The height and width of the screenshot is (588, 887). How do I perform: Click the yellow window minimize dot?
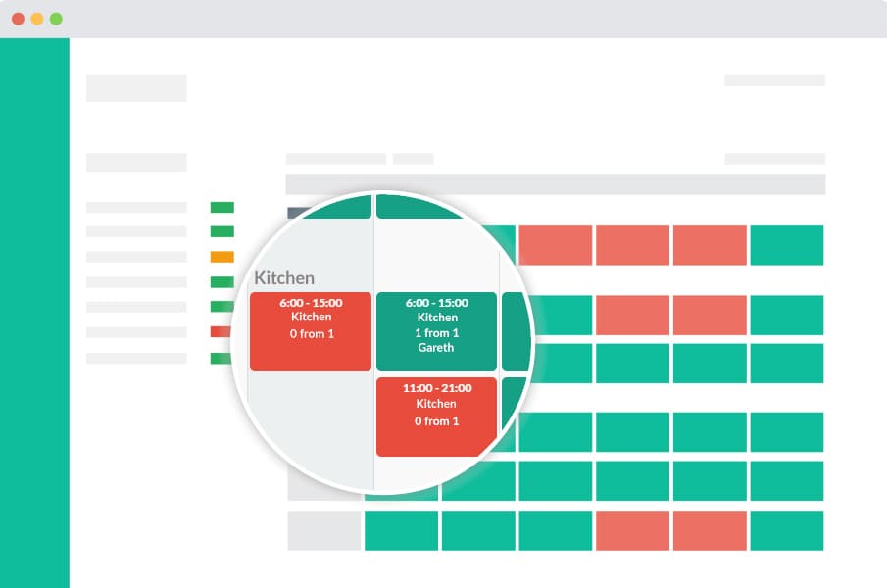point(37,19)
